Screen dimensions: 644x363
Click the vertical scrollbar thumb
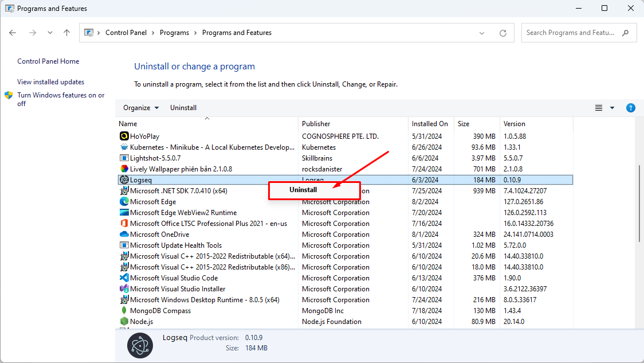tap(639, 204)
